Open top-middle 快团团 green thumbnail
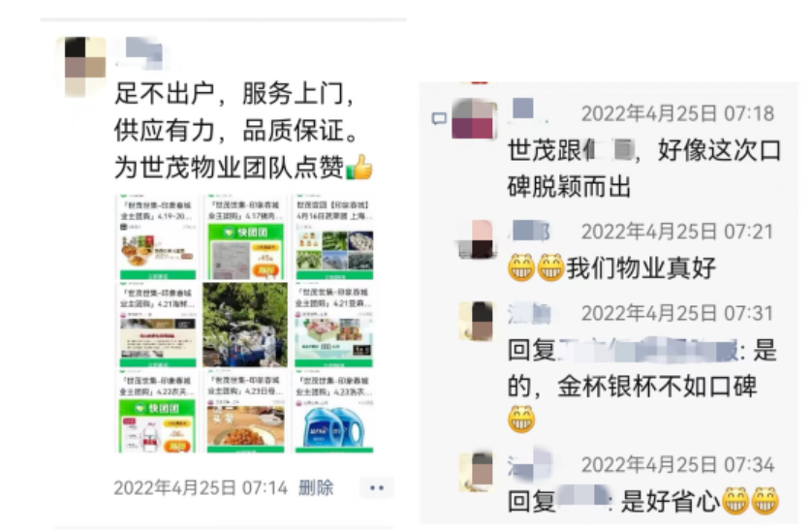 (x=245, y=237)
